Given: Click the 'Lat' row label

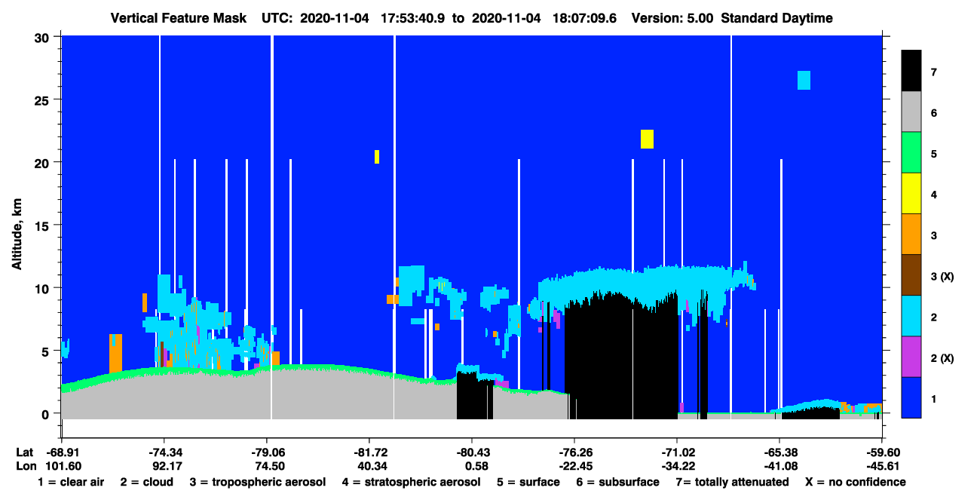Looking at the screenshot, I should point(24,452).
